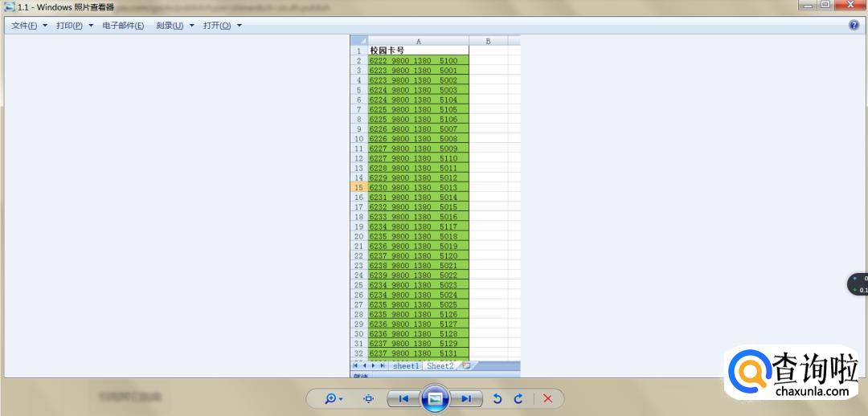Click the 电子邮件(E) button
Viewport: 868px width, 416px height.
pos(123,26)
